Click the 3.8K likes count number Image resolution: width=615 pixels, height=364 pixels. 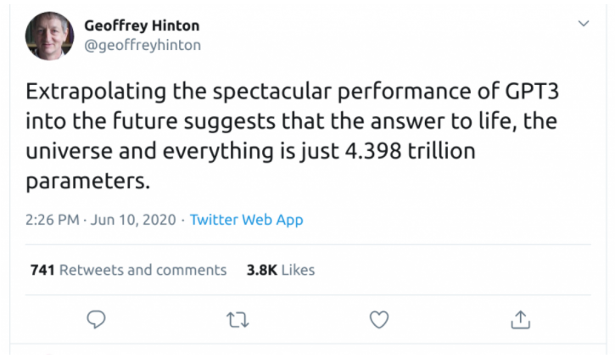tap(260, 270)
